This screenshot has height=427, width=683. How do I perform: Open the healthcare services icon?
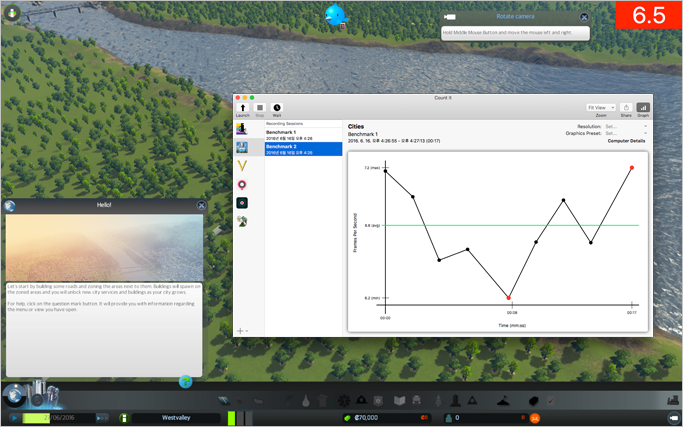coord(344,400)
